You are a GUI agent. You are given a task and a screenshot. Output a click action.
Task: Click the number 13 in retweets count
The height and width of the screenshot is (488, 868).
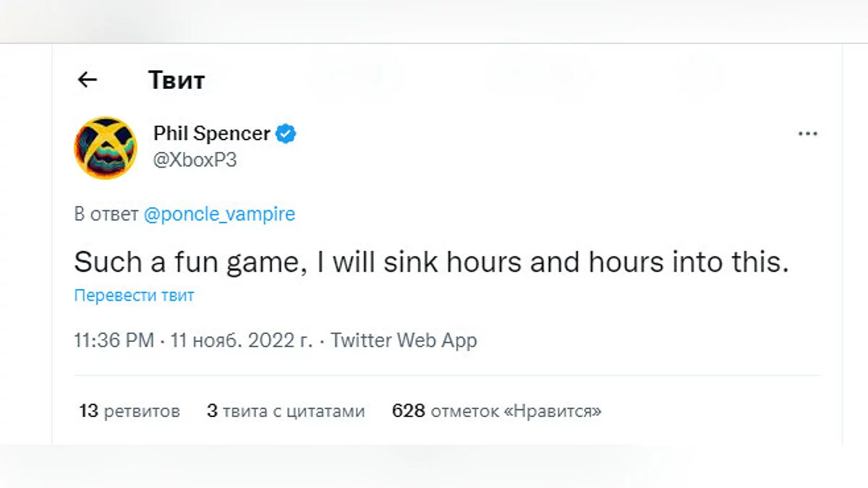click(x=88, y=411)
